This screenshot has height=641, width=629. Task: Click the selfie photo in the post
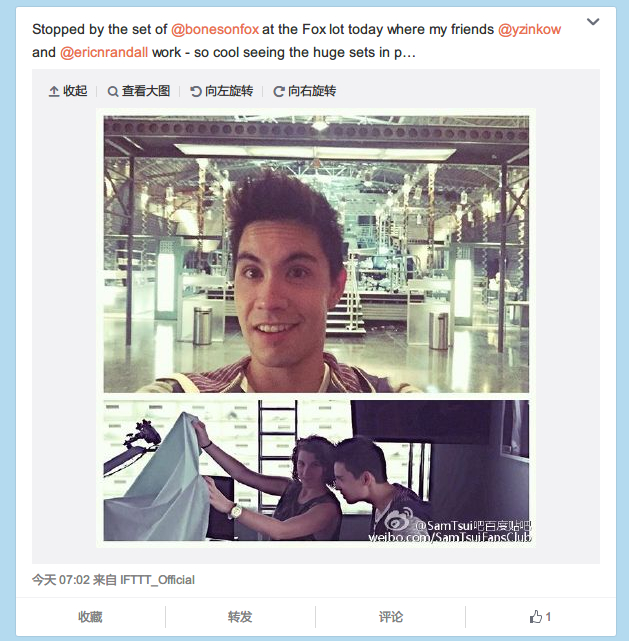click(x=316, y=254)
